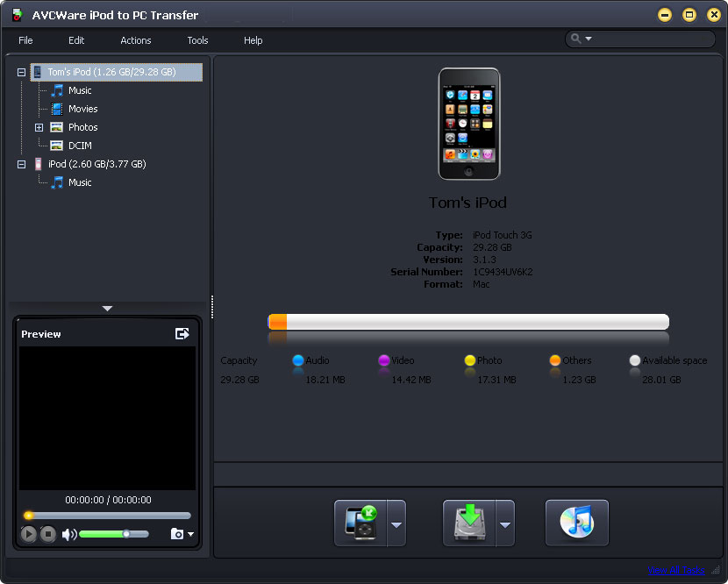728x584 pixels.
Task: Click the serial number 1C9434UV6K2
Action: [x=503, y=272]
